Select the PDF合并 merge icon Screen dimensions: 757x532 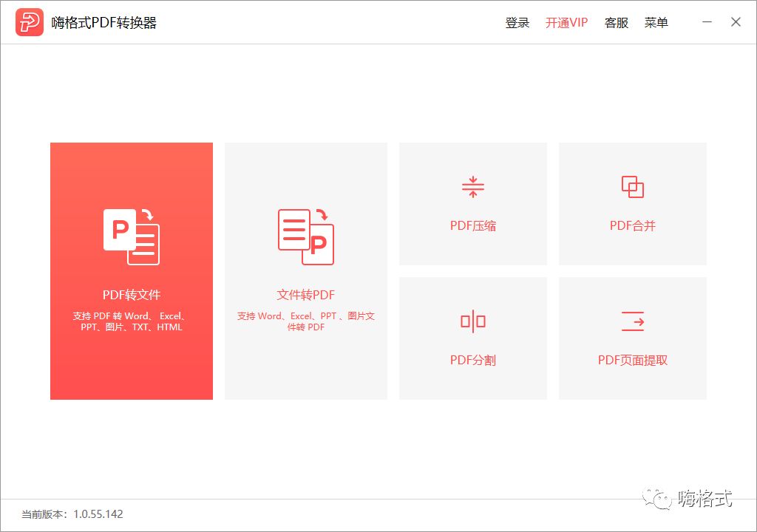click(632, 185)
